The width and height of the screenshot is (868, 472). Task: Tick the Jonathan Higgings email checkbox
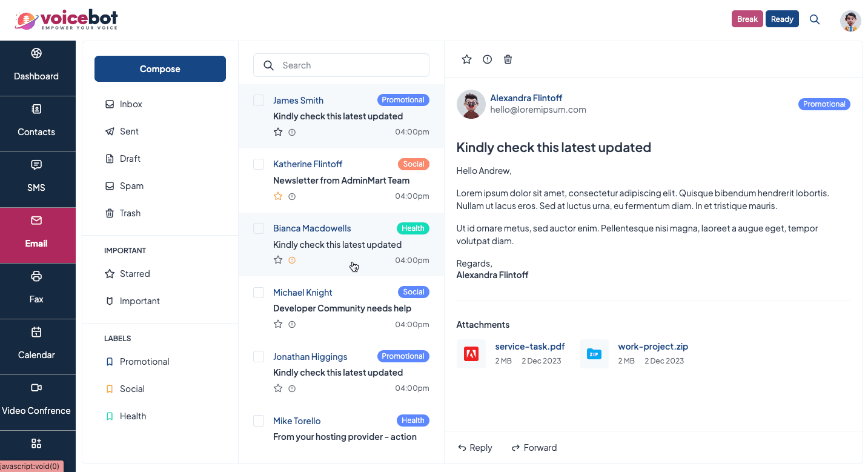point(259,357)
